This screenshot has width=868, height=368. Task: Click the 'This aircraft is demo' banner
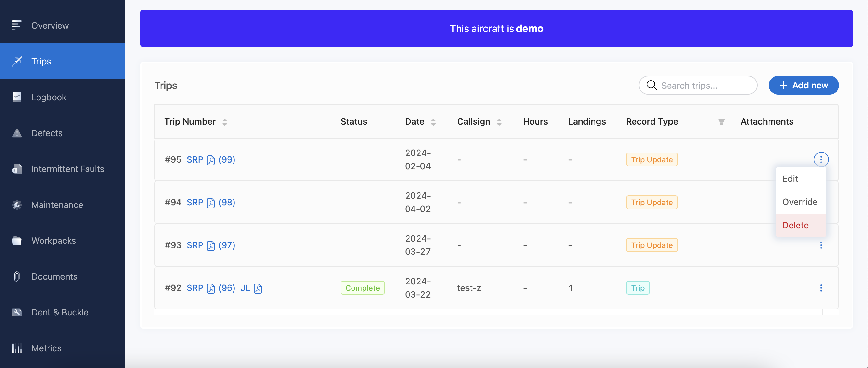click(496, 28)
